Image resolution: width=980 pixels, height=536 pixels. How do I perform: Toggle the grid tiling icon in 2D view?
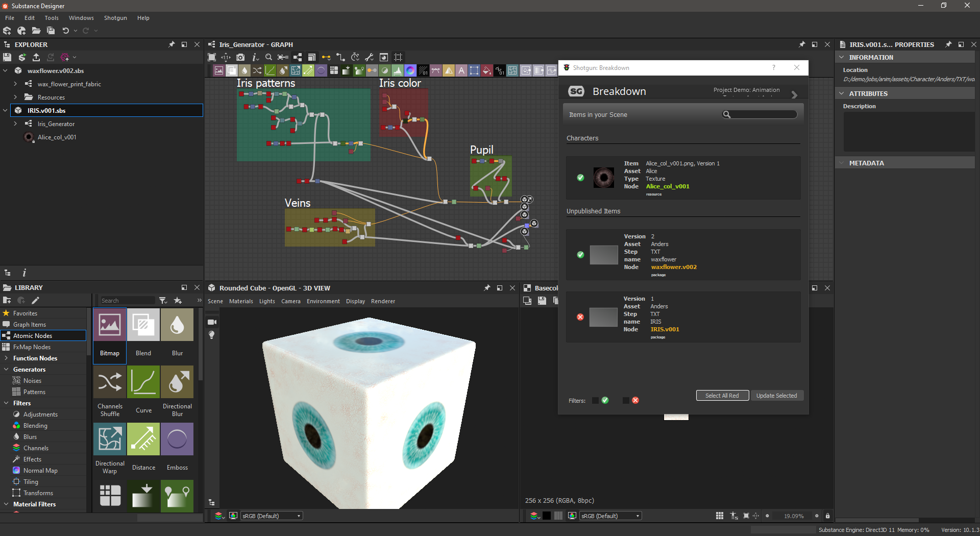pyautogui.click(x=720, y=516)
